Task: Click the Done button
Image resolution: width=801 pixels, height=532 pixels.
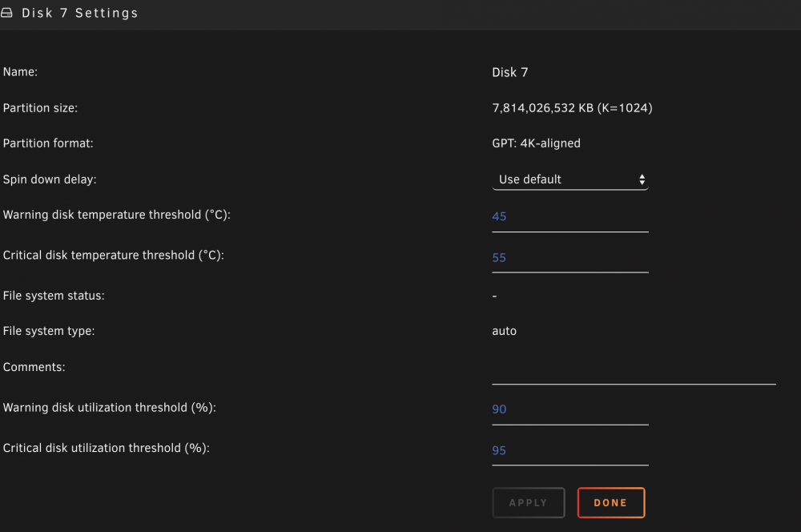Action: (x=611, y=502)
